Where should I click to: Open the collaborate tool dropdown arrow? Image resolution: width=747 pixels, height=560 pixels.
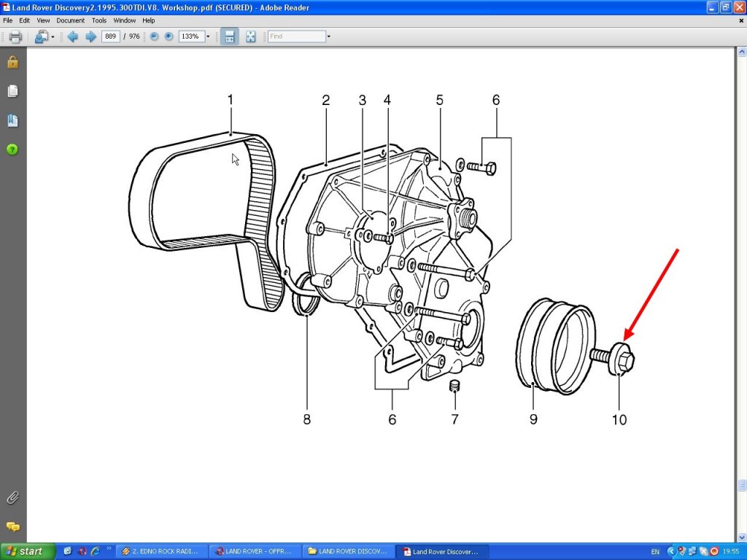pos(53,36)
